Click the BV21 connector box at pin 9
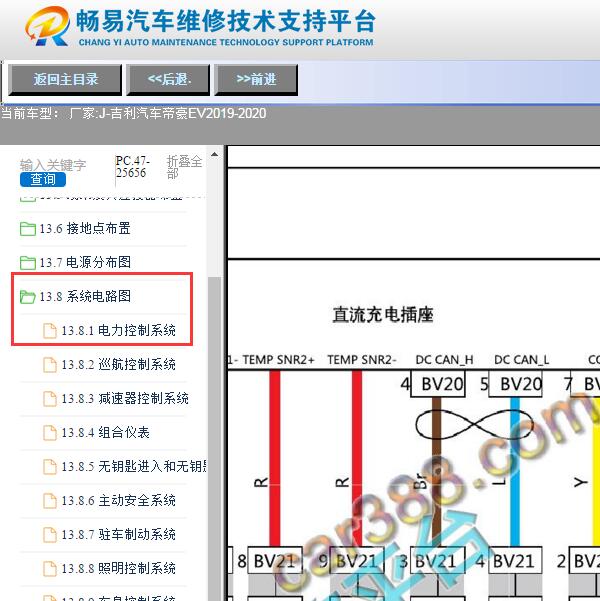Screen dimensions: 600x601 [x=357, y=561]
